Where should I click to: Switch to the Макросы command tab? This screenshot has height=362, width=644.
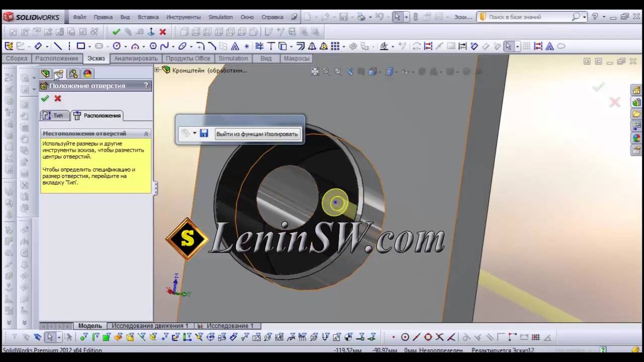point(296,58)
